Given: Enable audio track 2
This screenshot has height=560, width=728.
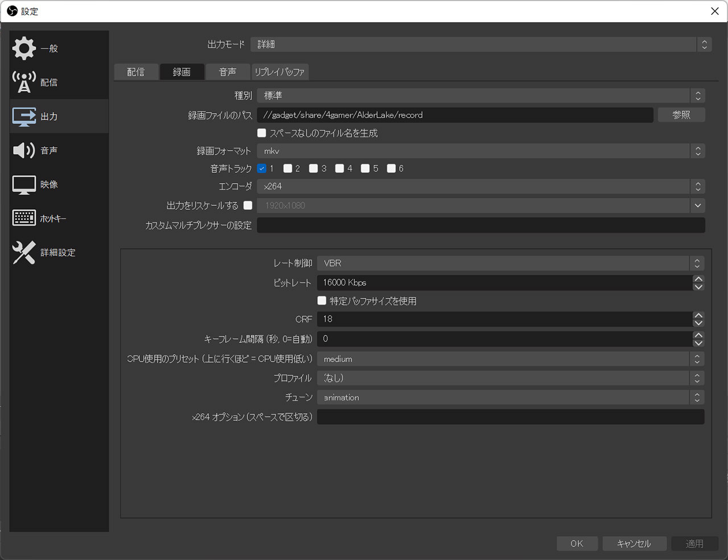Looking at the screenshot, I should tap(288, 168).
